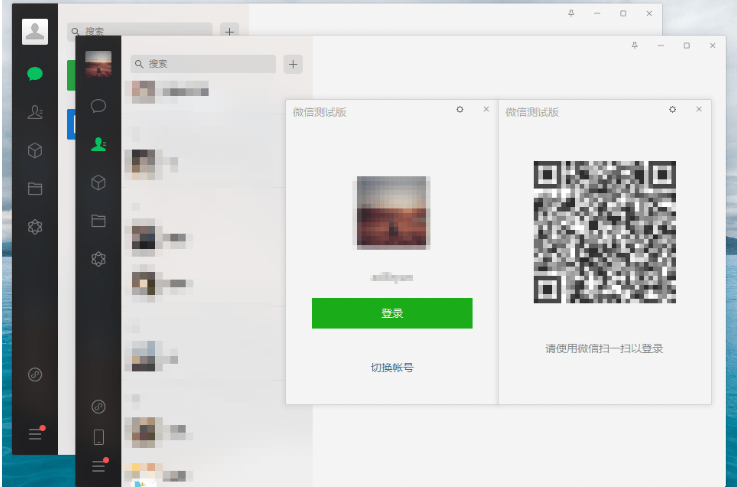737x487 pixels.
Task: Open Mini Programs icon in front window
Action: [x=98, y=407]
